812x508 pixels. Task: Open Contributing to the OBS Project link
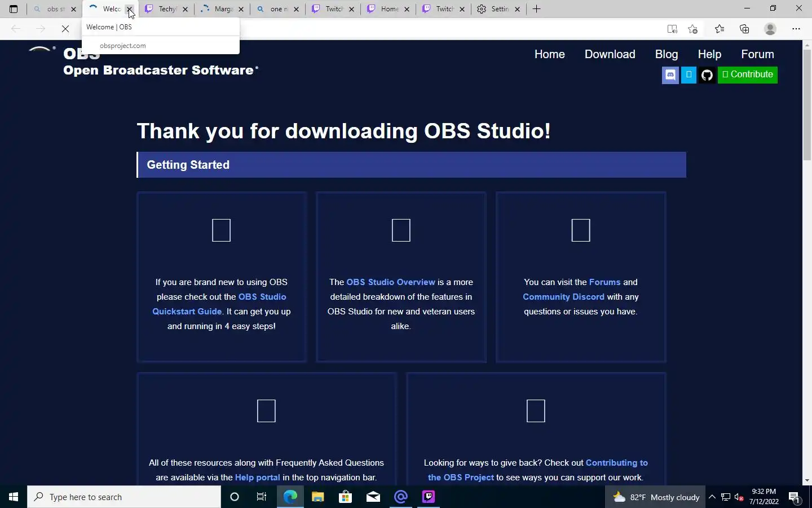[x=538, y=470]
